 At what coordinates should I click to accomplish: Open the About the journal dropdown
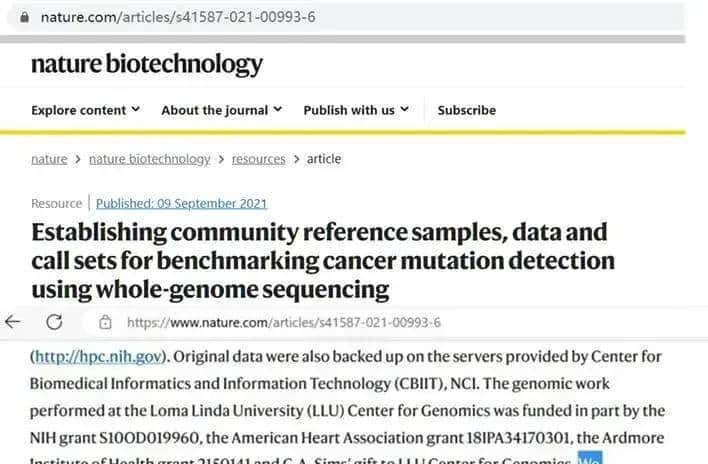(221, 110)
